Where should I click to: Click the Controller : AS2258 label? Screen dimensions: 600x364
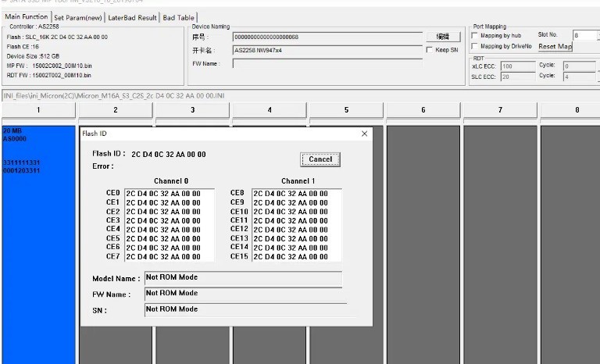click(34, 27)
